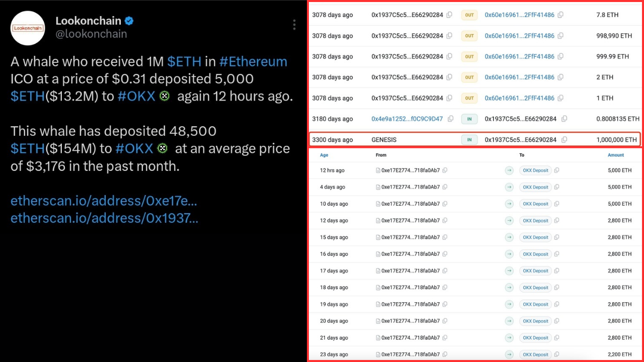
Task: Click the OUT badge in the 1 ETH row
Action: point(469,98)
